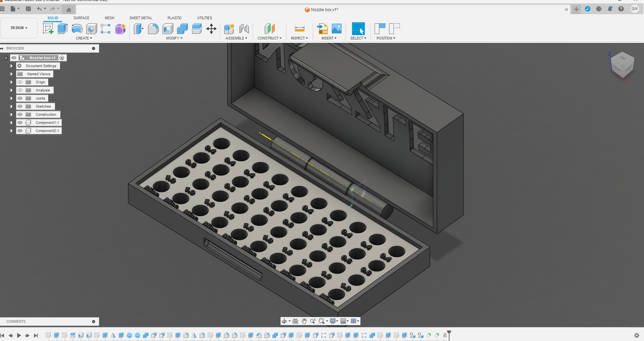This screenshot has width=644, height=341.
Task: Expand the Component2:1 tree item
Action: (x=11, y=131)
